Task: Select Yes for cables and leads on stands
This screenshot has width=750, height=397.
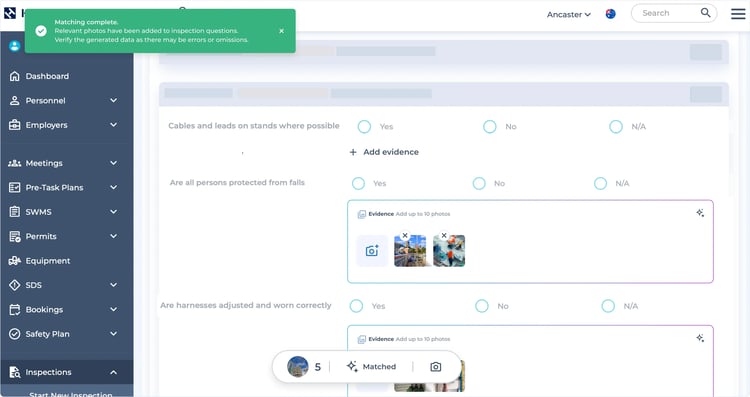Action: [x=364, y=127]
